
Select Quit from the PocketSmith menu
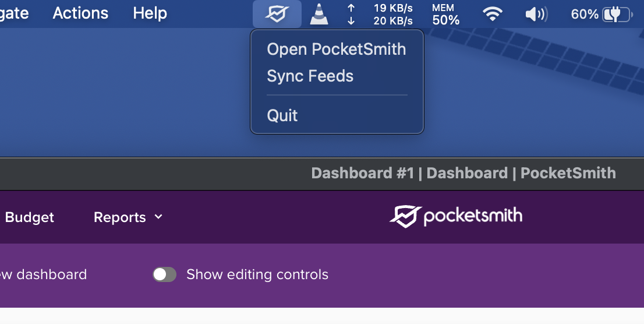point(282,115)
